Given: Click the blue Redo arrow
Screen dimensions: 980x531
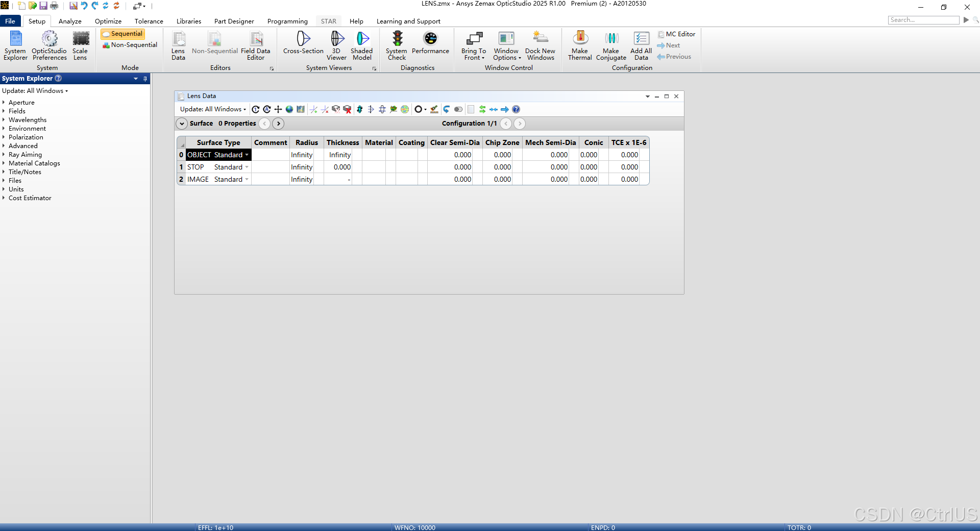Looking at the screenshot, I should tap(95, 6).
